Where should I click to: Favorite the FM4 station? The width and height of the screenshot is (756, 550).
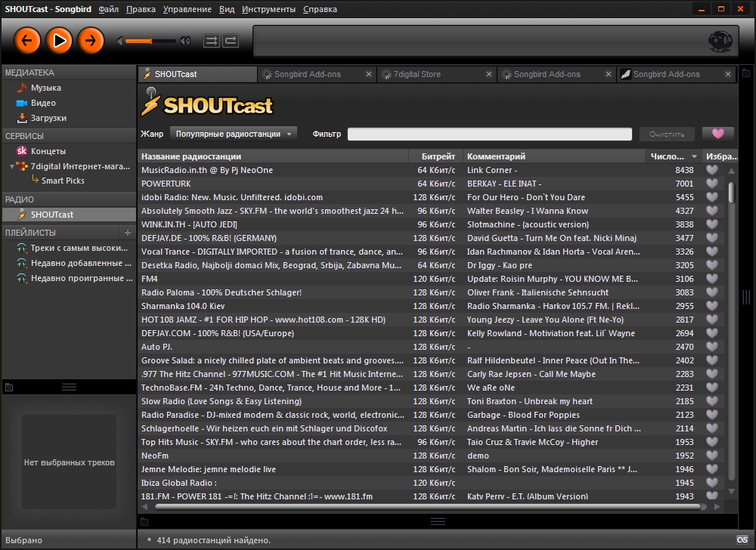click(x=711, y=279)
